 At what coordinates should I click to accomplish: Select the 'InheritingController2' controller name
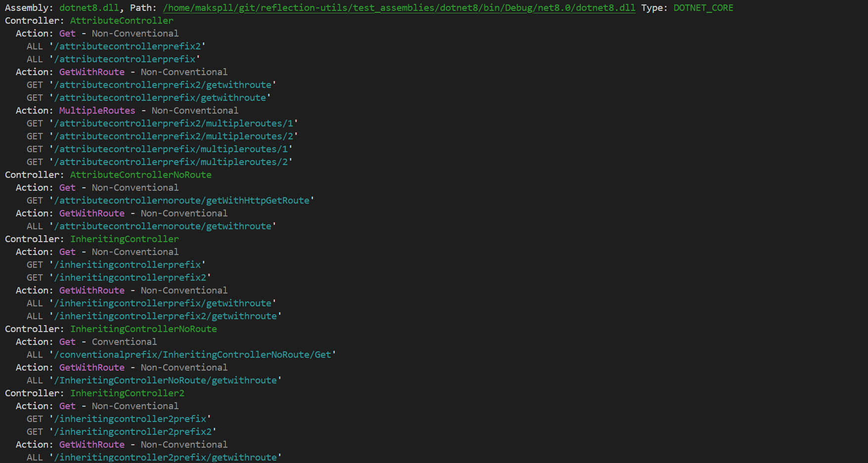(127, 393)
